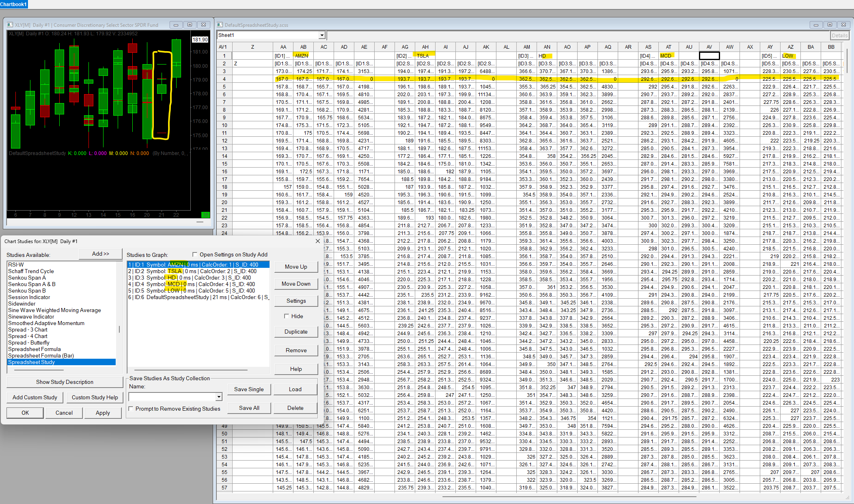Toggle the Hide checkbox

pos(287,316)
